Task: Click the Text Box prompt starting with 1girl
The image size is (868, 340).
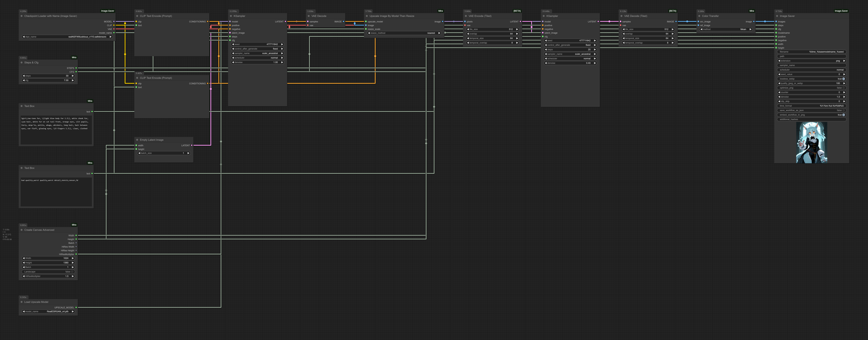Action: 56,130
